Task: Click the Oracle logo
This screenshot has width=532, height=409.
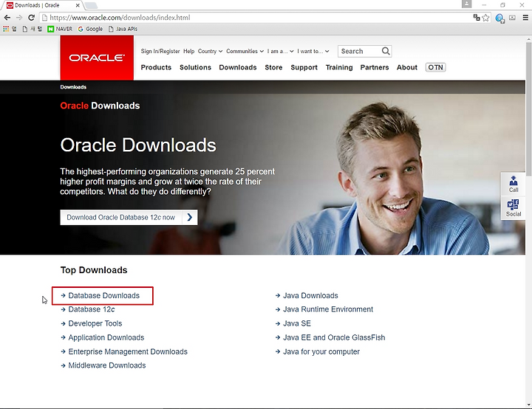Action: coord(97,58)
